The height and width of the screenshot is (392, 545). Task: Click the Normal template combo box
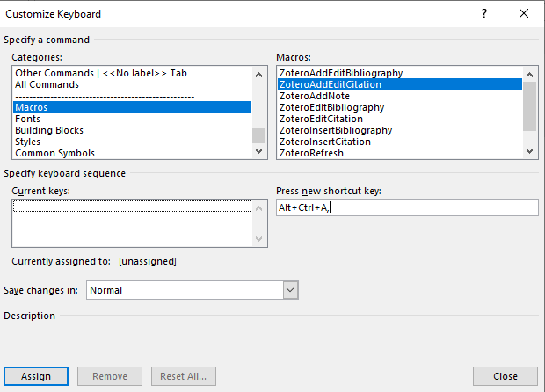pyautogui.click(x=193, y=290)
